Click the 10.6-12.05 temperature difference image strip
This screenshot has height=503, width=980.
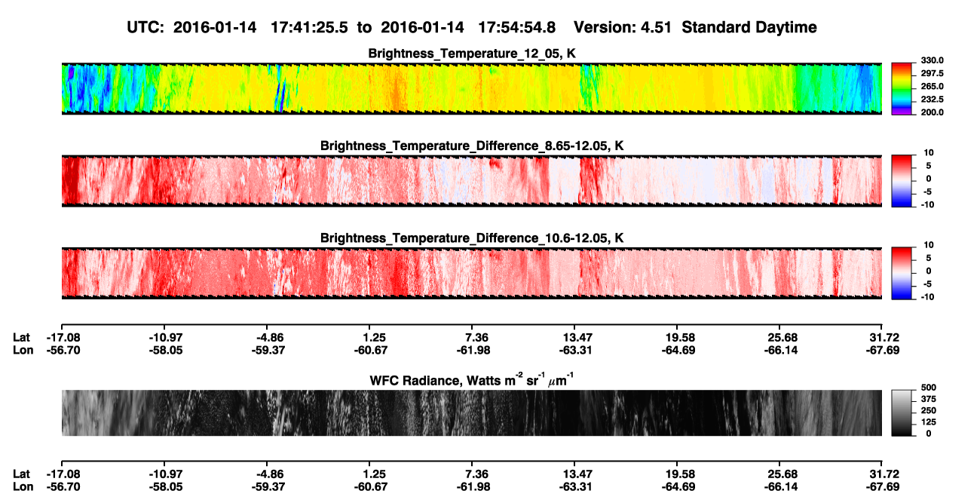tap(471, 273)
